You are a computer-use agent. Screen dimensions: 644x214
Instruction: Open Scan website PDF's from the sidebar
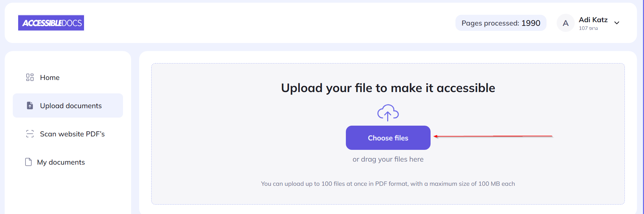pyautogui.click(x=72, y=134)
